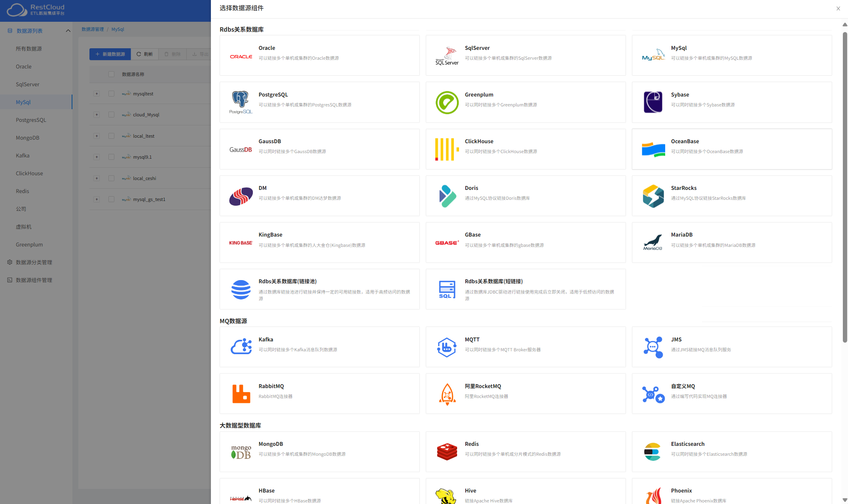This screenshot has height=504, width=848.
Task: Open 所有数据源 in the sidebar
Action: click(29, 49)
